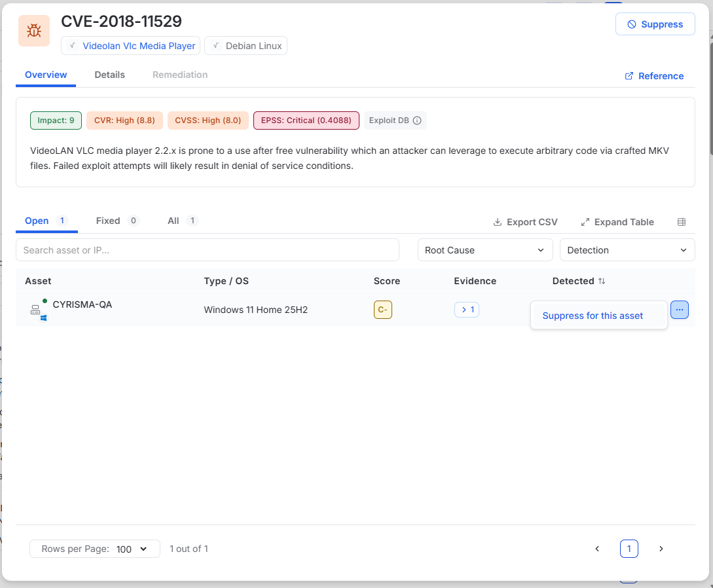Open the Detection dropdown

[627, 250]
